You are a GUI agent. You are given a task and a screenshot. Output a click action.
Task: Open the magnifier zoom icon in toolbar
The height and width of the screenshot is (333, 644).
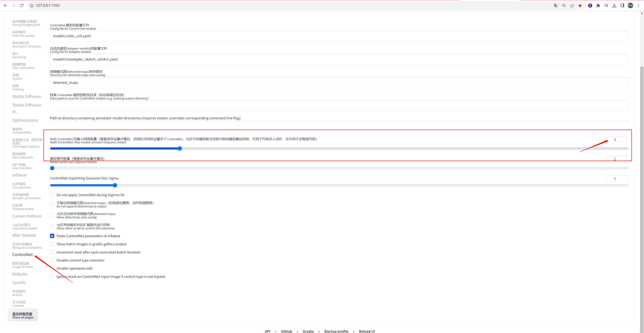[x=564, y=5]
